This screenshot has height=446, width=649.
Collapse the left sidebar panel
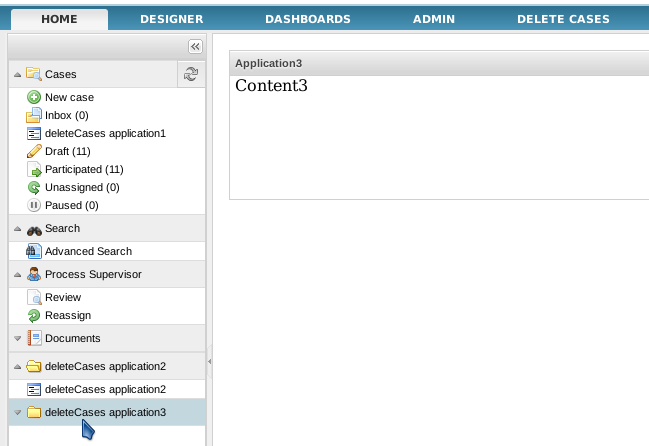[195, 46]
